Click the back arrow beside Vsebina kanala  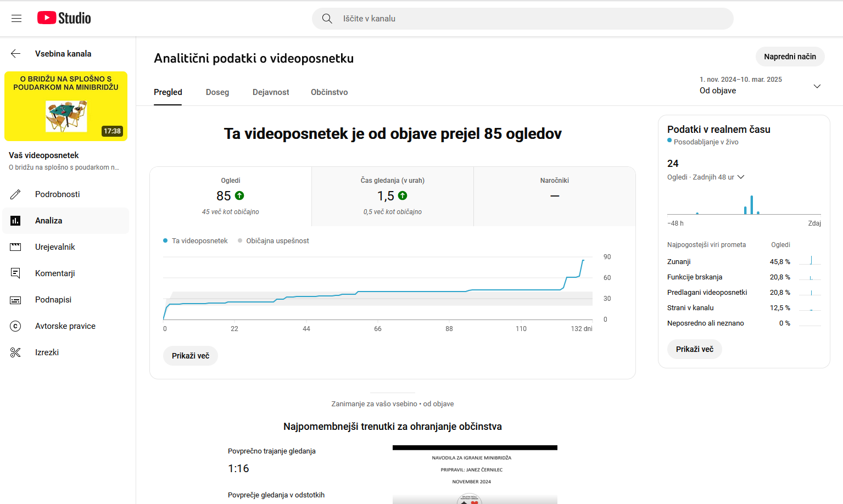[15, 54]
